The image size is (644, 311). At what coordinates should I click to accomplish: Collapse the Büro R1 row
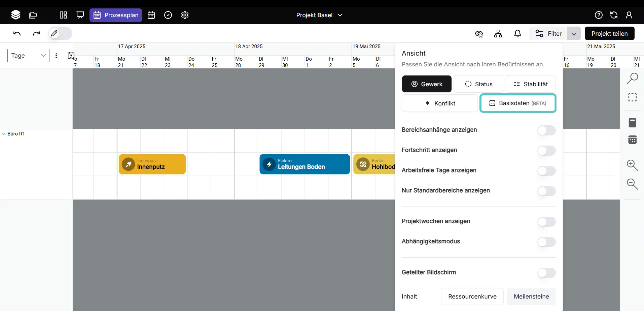[4, 134]
